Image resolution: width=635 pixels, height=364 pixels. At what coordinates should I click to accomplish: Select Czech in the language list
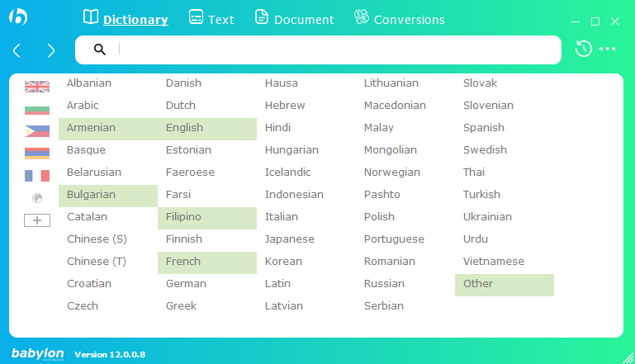tap(83, 305)
